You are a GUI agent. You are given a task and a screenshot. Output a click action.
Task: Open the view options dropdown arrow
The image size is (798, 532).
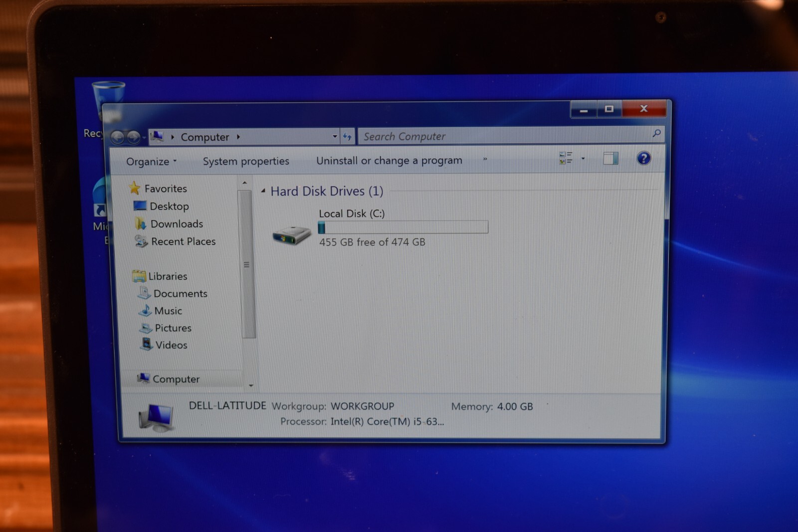point(583,159)
